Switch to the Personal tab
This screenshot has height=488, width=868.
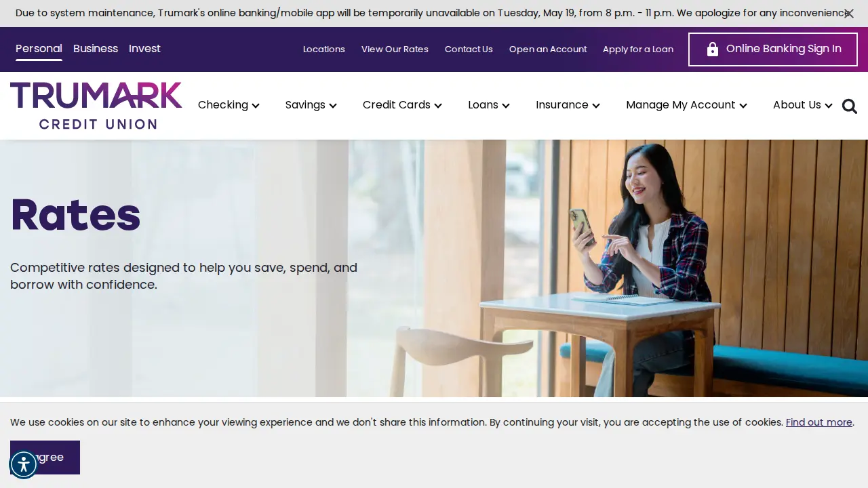click(39, 49)
